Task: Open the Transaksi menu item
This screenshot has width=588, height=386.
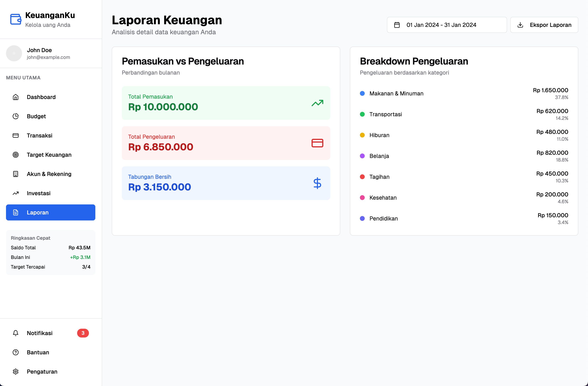Action: pos(51,135)
